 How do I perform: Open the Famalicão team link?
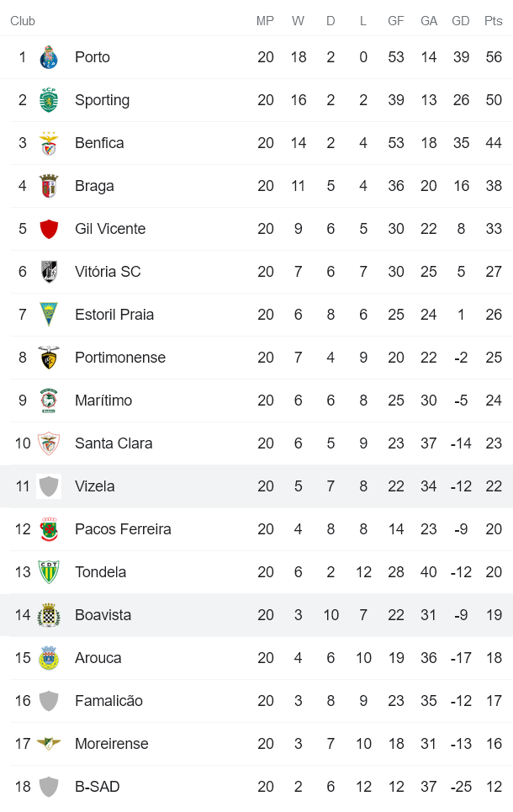(108, 701)
